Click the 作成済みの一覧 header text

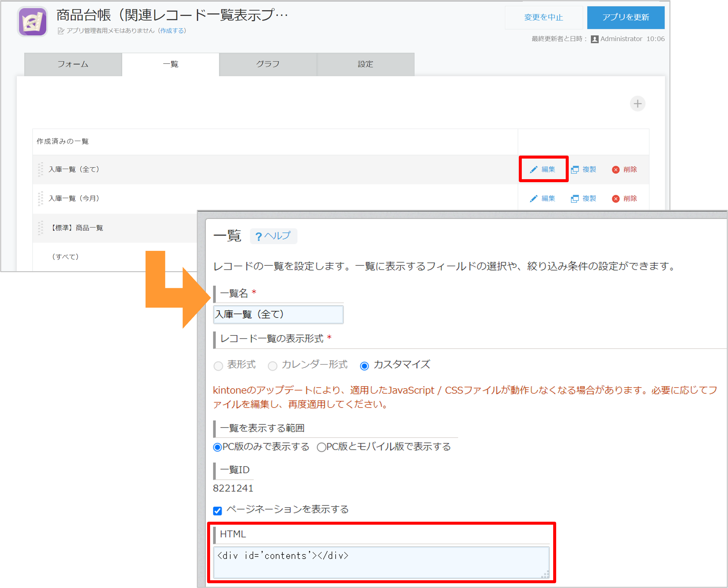[x=63, y=141]
